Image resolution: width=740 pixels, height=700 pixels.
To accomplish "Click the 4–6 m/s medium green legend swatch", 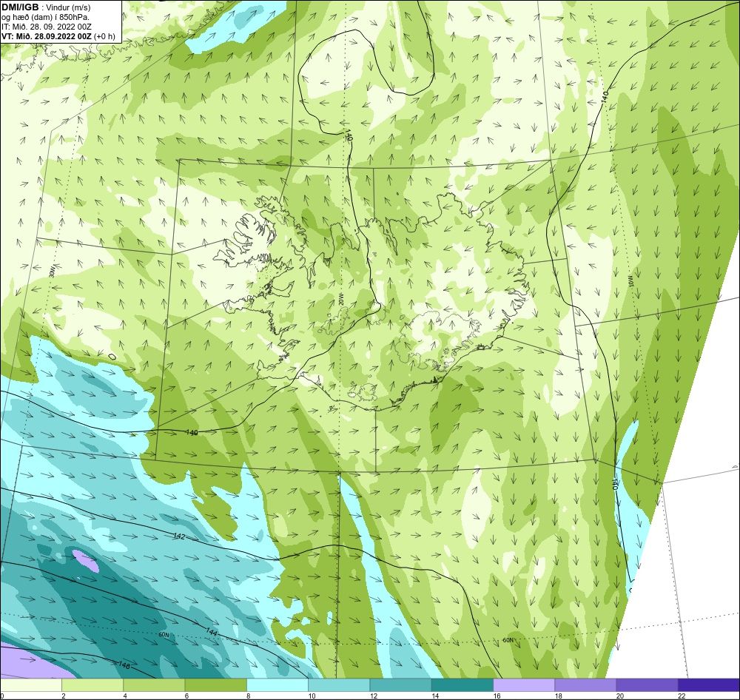I will (154, 684).
